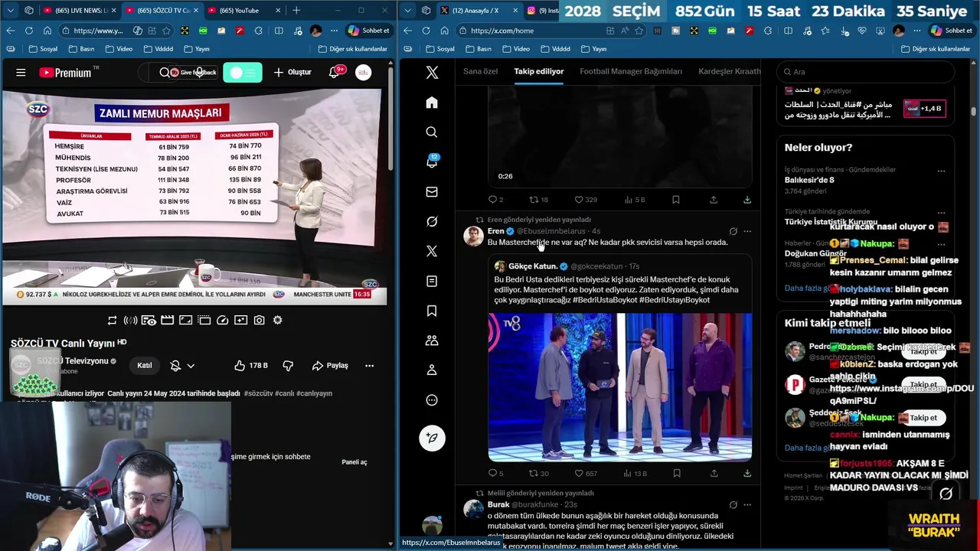The width and height of the screenshot is (980, 551).
Task: Open Sohbet et Copilot in left browser
Action: [x=369, y=31]
